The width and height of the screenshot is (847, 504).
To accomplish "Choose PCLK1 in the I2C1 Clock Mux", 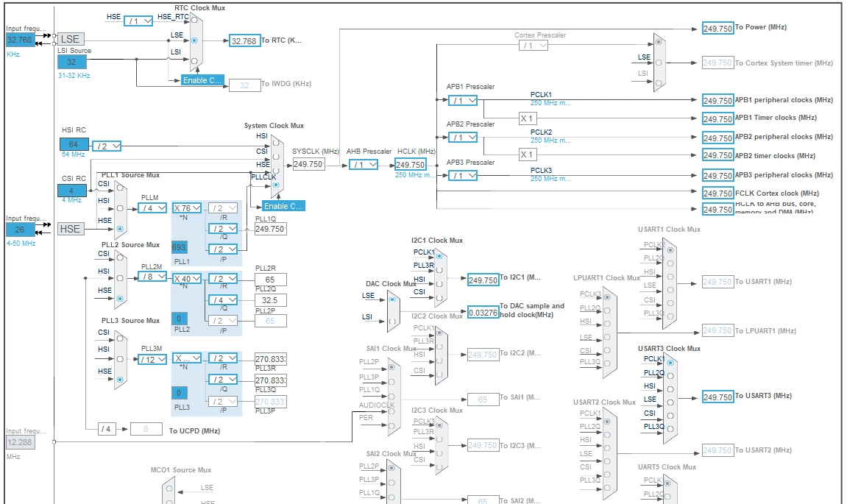I will (439, 255).
